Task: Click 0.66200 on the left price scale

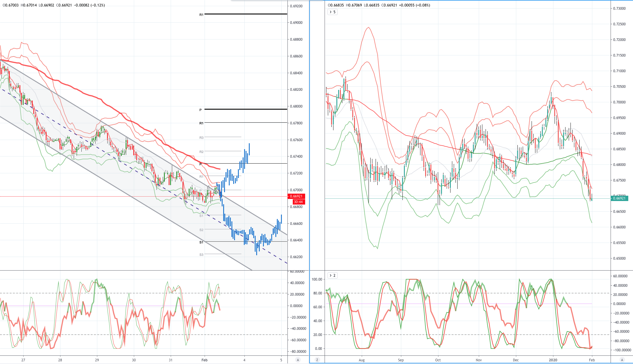Action: coord(296,257)
